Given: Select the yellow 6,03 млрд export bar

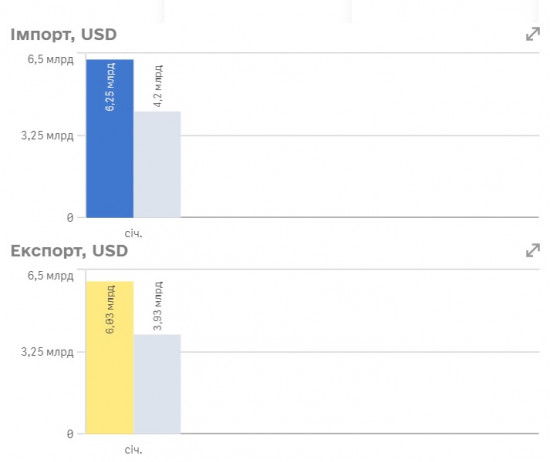Looking at the screenshot, I should (110, 357).
